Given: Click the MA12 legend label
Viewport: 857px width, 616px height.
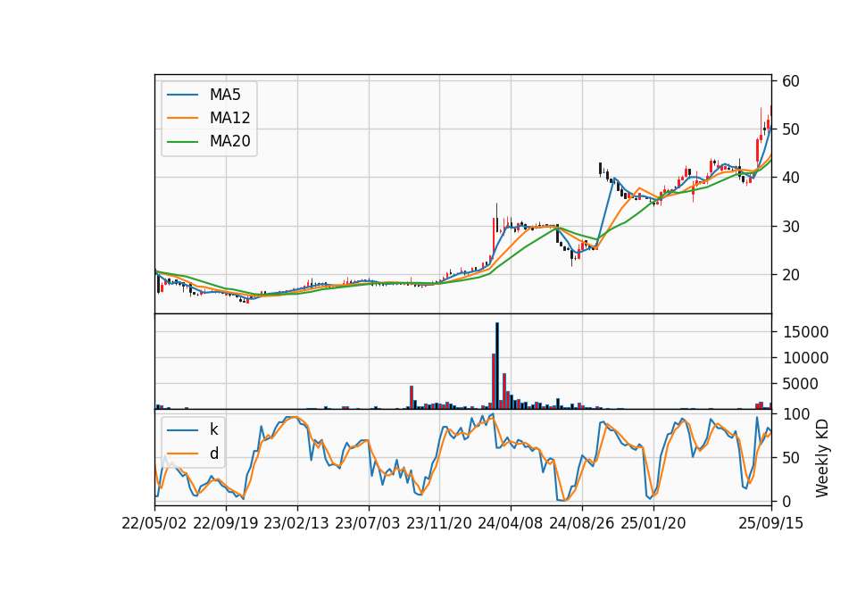Looking at the screenshot, I should pos(229,118).
